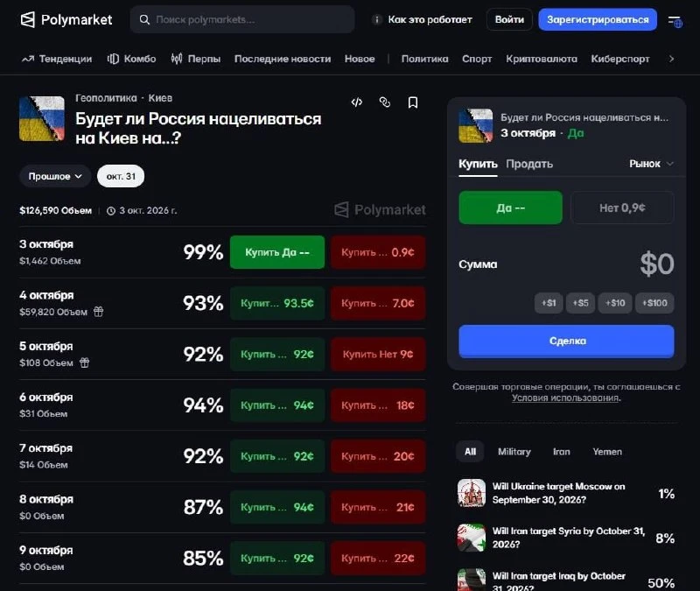Viewport: 700px width, 591px height.
Task: Select the Iran filter tab
Action: [x=561, y=452]
